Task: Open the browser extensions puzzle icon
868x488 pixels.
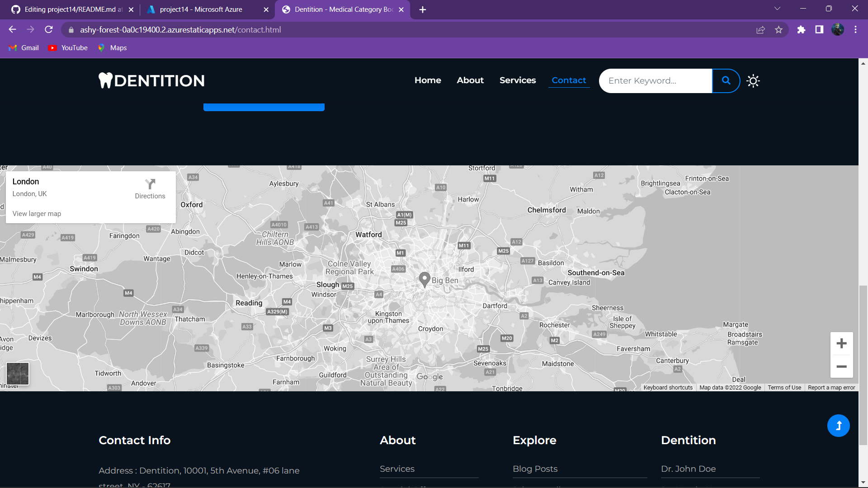Action: (x=802, y=29)
